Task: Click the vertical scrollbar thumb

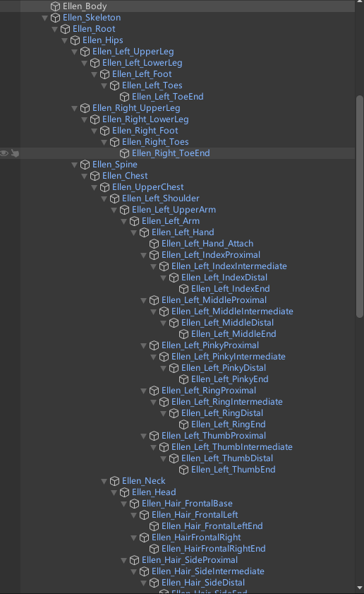Action: pos(360,206)
